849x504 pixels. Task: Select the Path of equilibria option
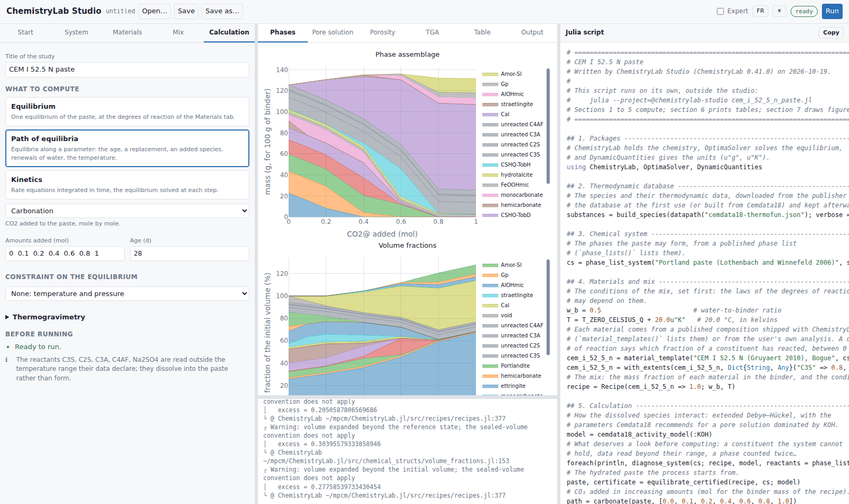pyautogui.click(x=127, y=148)
